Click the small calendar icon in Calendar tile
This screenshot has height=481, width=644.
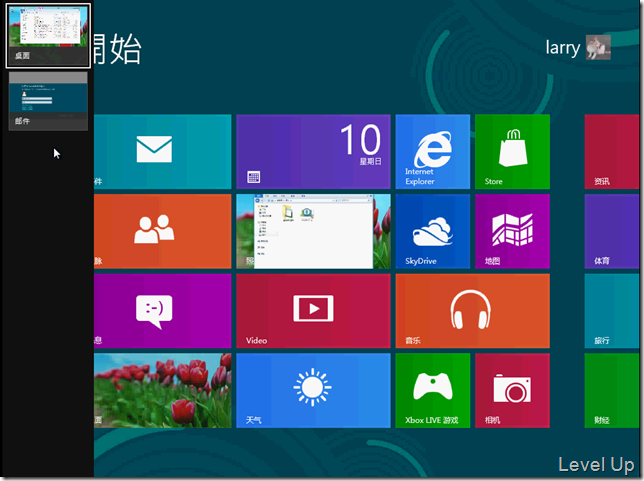[x=253, y=177]
